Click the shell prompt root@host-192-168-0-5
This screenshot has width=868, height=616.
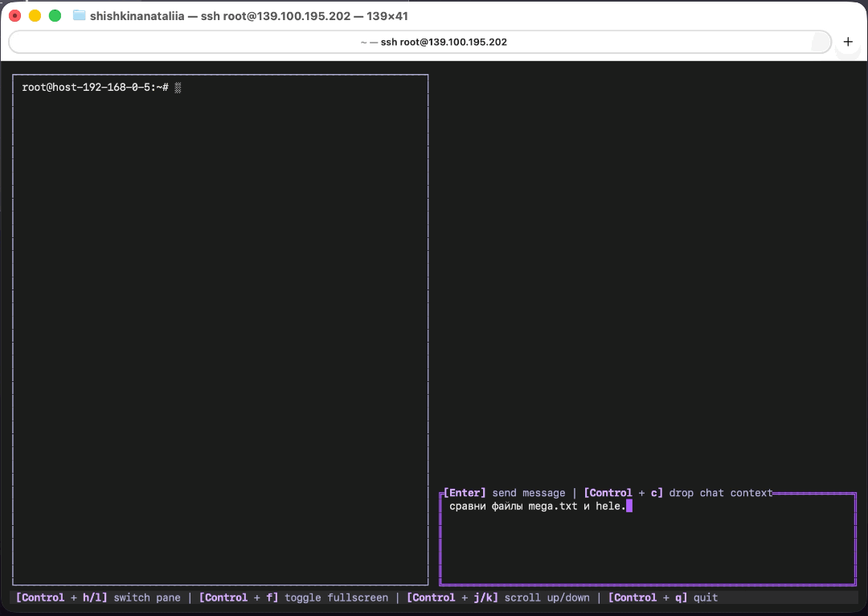click(x=95, y=87)
